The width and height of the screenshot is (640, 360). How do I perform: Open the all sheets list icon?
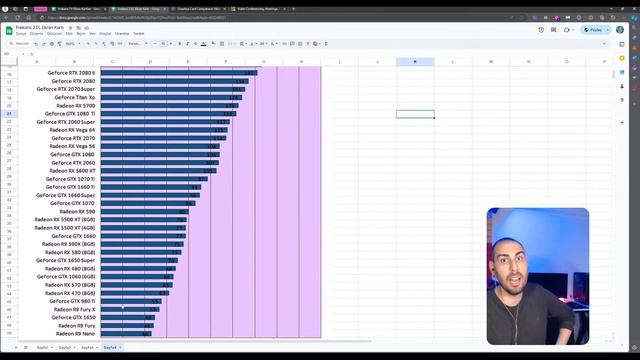coord(26,347)
